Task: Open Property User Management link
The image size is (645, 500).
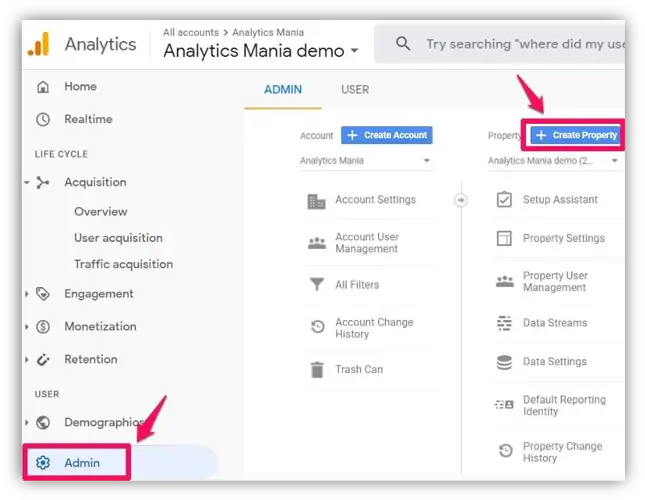Action: pos(555,281)
